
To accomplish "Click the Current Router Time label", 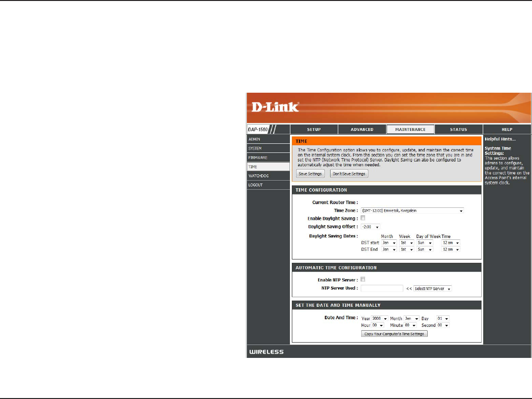I will [x=335, y=203].
